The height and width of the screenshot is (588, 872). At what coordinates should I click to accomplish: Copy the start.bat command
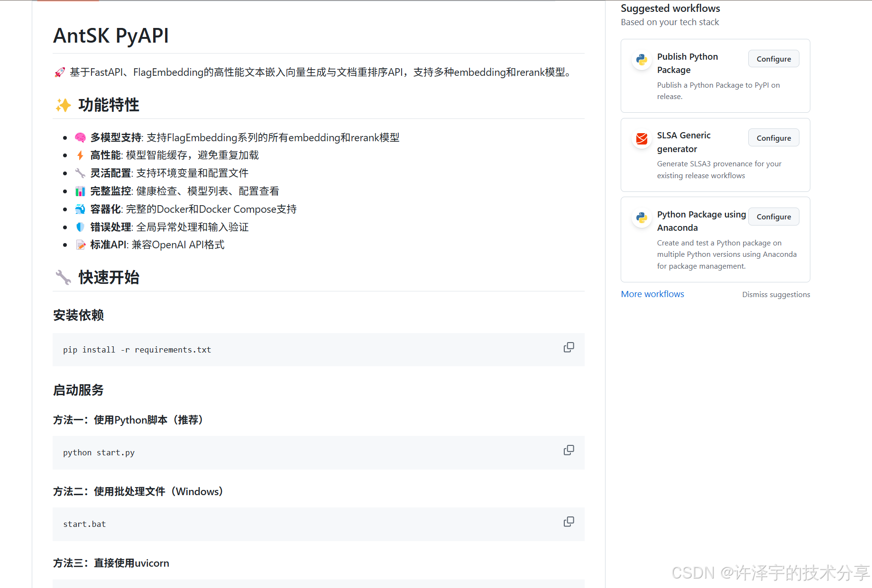[x=569, y=522]
